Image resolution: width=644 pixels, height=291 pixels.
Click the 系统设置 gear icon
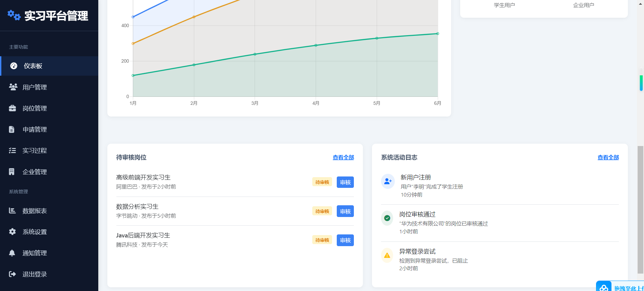(x=12, y=231)
